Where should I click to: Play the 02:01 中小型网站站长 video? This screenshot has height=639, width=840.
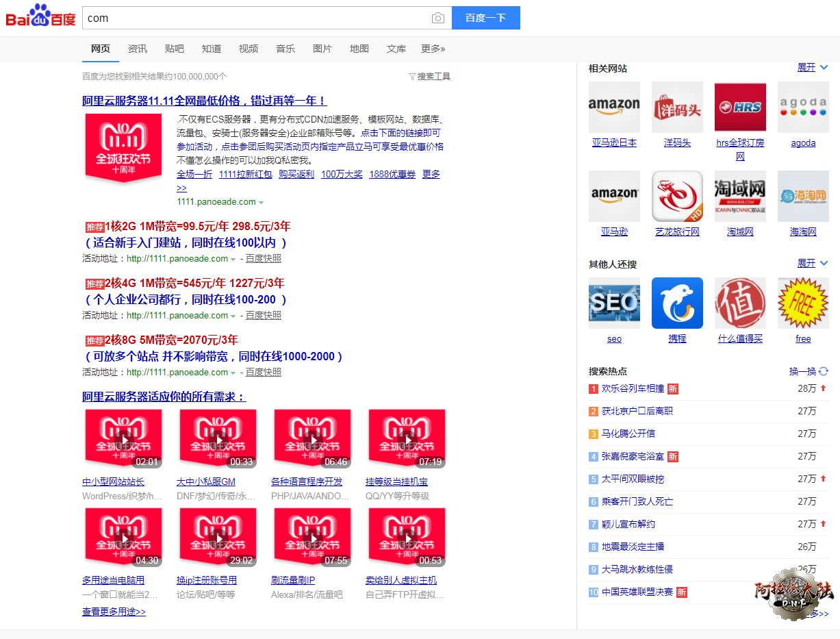pyautogui.click(x=123, y=439)
